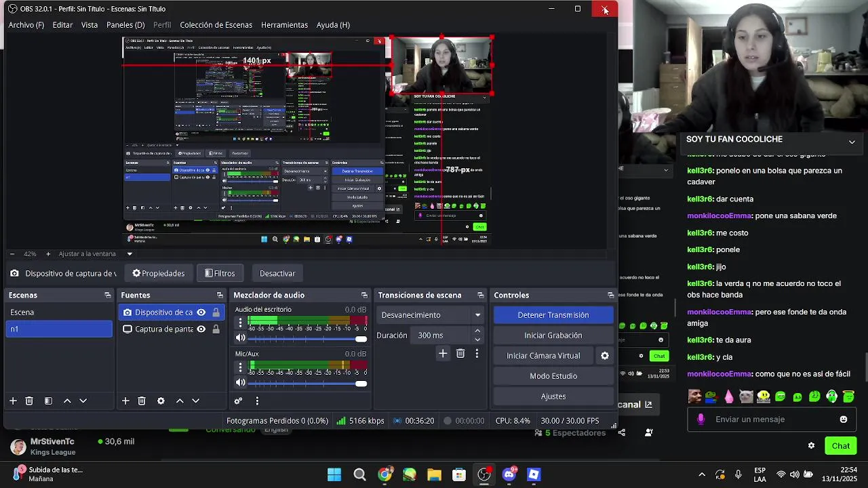Open Filtros for selected source

click(x=220, y=273)
